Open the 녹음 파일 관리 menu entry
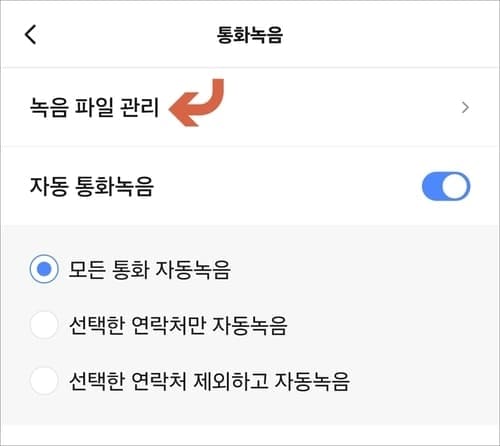 click(x=250, y=107)
